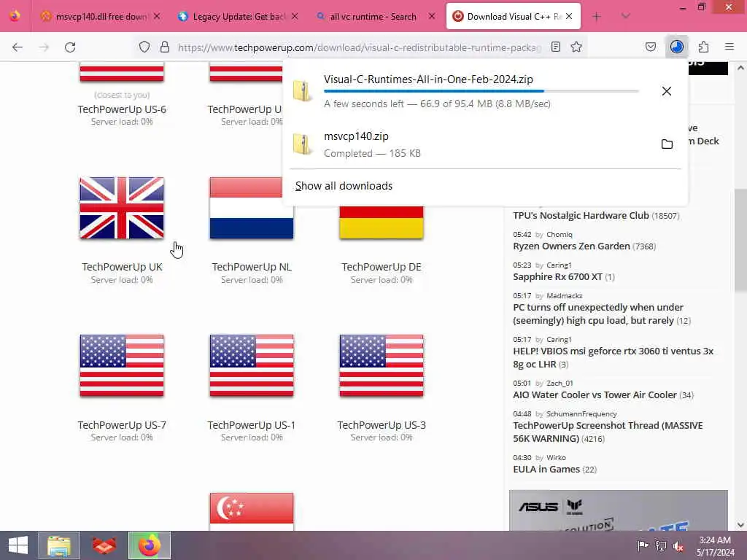The width and height of the screenshot is (747, 560).
Task: Show all downloads
Action: click(x=344, y=186)
